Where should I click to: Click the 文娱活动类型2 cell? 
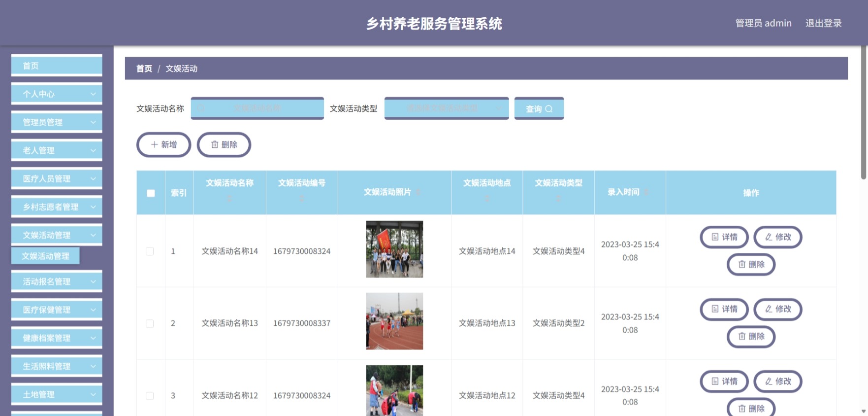558,323
